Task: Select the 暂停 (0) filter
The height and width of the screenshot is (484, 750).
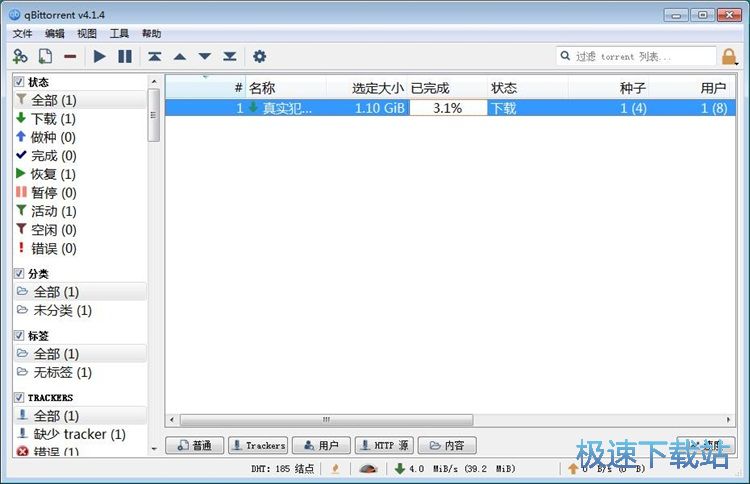Action: point(80,193)
